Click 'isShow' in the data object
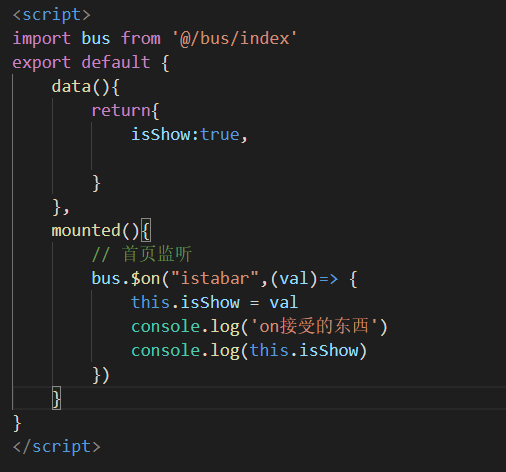 click(x=161, y=135)
